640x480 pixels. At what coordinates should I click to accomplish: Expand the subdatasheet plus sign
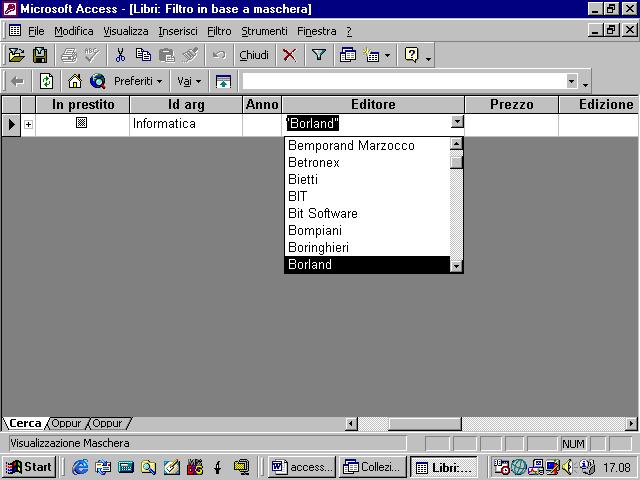click(28, 124)
